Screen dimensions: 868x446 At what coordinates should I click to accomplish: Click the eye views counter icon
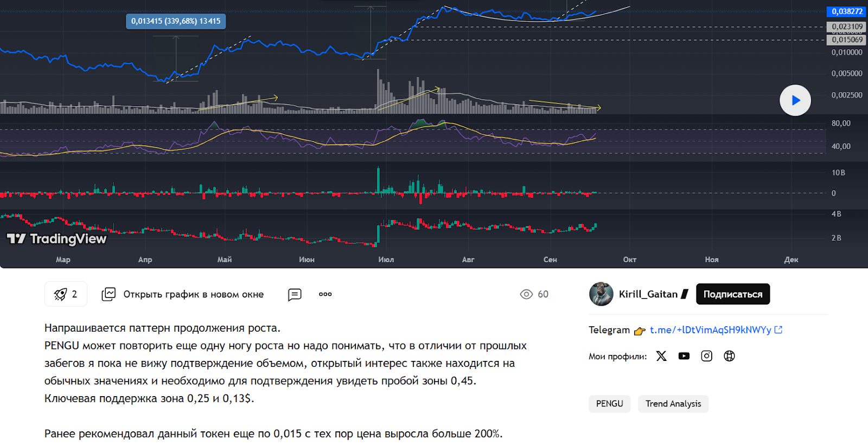pyautogui.click(x=526, y=294)
